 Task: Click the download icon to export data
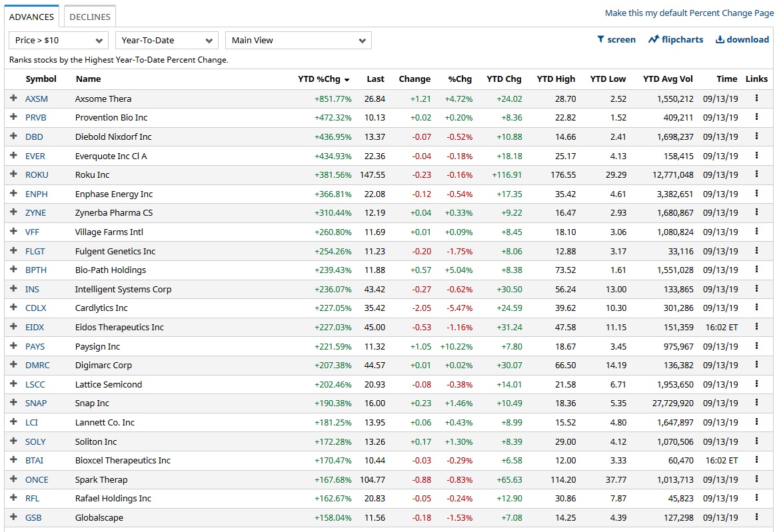pos(742,39)
